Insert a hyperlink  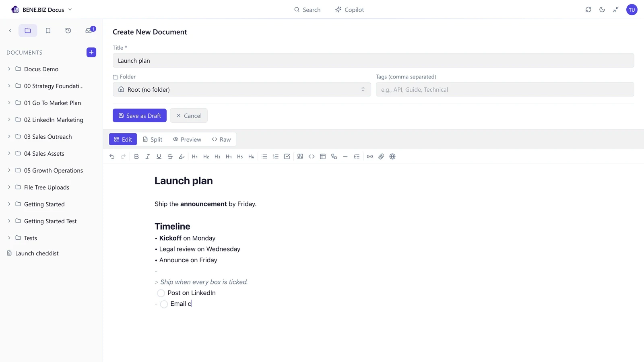coord(370,156)
